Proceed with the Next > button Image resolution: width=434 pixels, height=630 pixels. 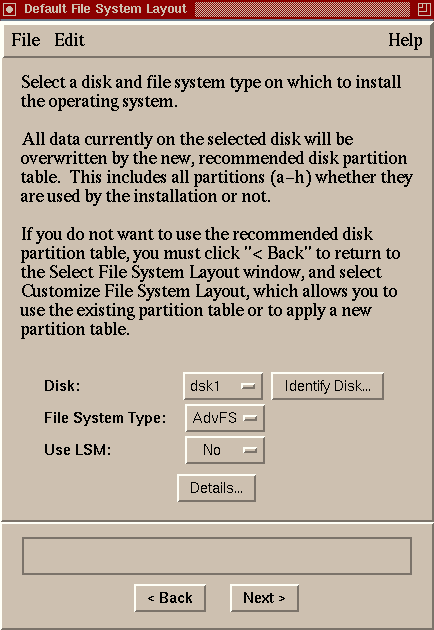coord(264,598)
